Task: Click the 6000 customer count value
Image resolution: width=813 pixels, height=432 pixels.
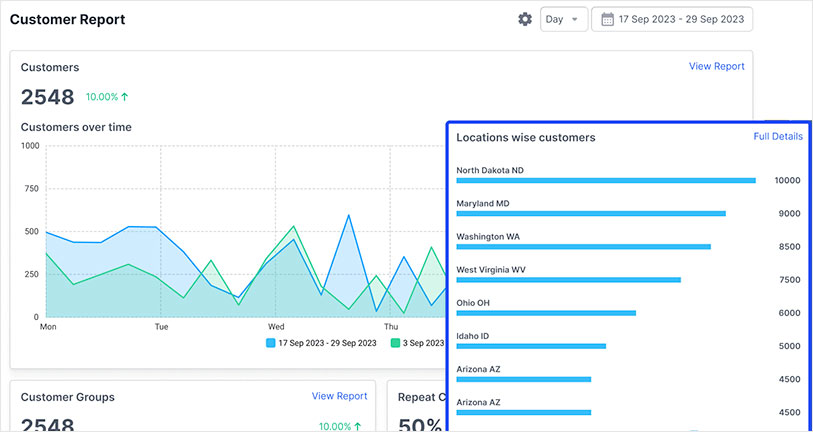Action: coord(790,313)
